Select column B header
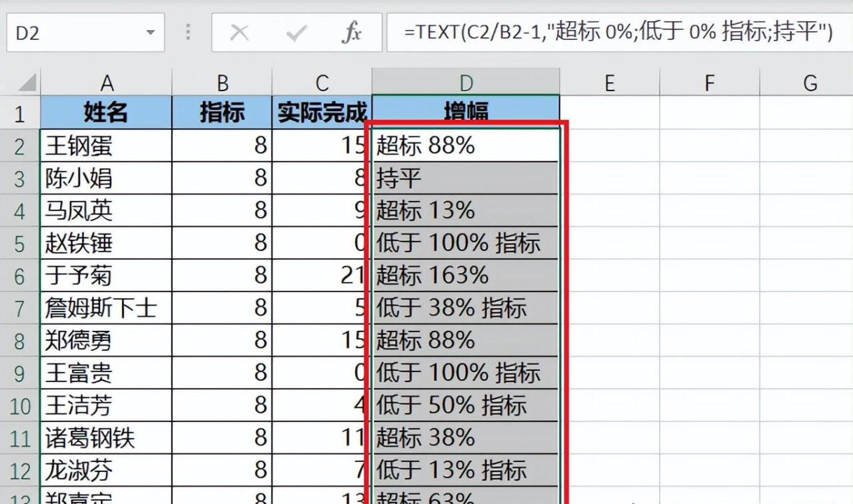853x504 pixels. pyautogui.click(x=223, y=83)
